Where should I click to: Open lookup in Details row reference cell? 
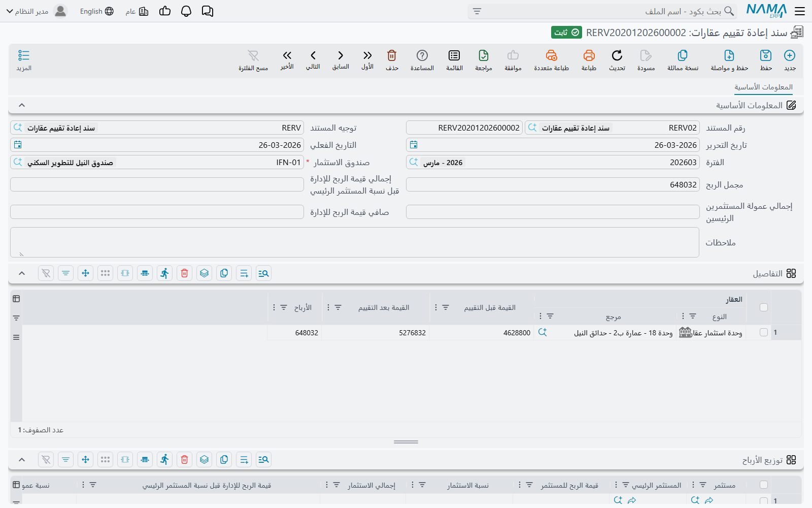coord(543,332)
